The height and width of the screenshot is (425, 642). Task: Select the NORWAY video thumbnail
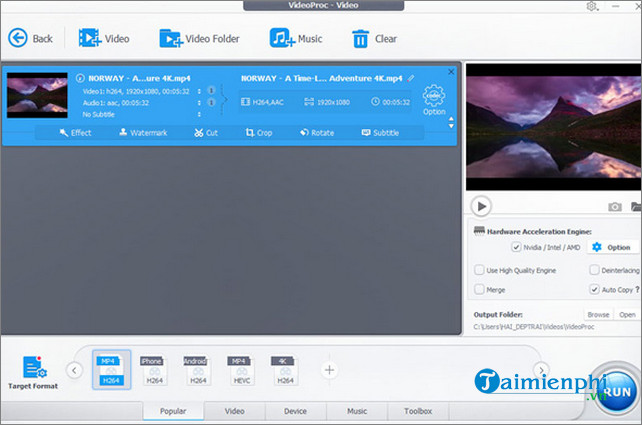click(x=37, y=95)
